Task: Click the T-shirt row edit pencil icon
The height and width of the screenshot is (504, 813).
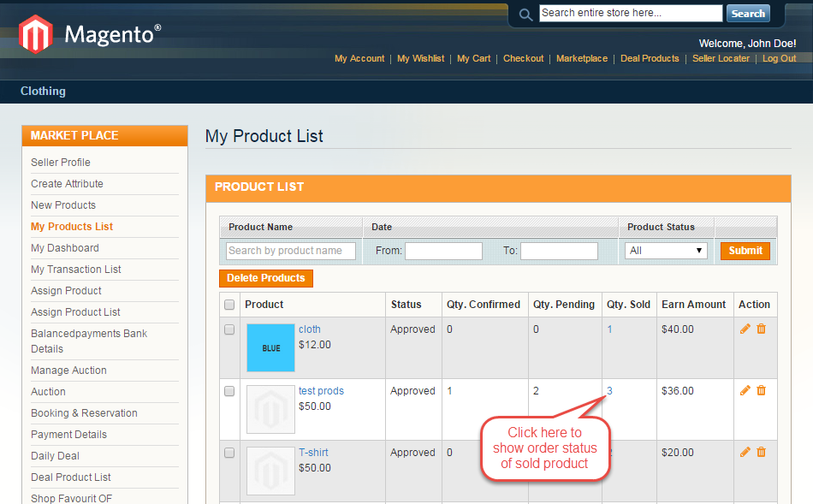Action: [x=745, y=453]
